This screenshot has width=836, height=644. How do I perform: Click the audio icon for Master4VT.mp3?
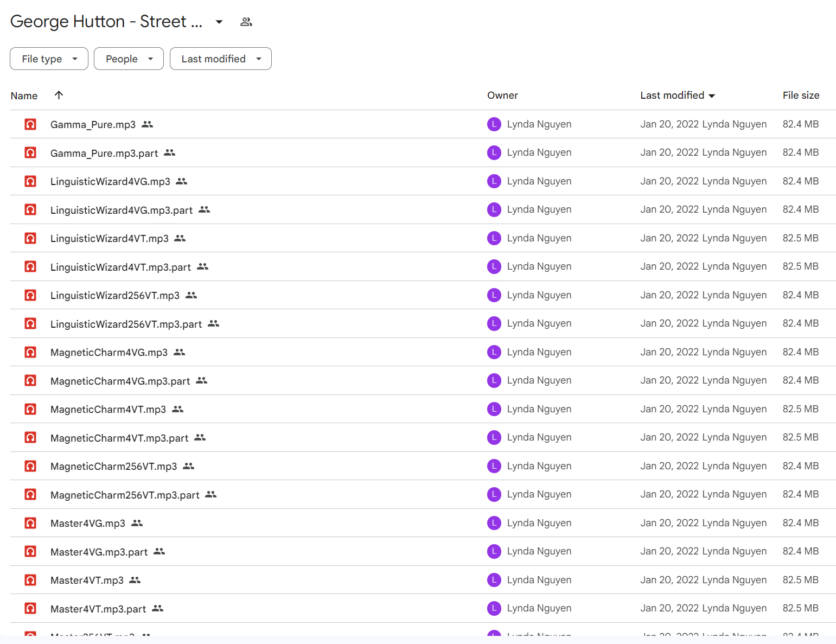tap(30, 580)
